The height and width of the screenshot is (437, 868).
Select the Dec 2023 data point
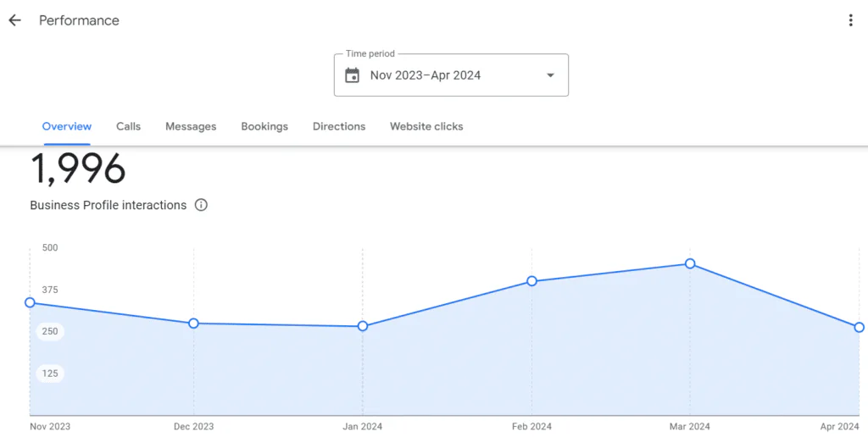[x=193, y=324]
